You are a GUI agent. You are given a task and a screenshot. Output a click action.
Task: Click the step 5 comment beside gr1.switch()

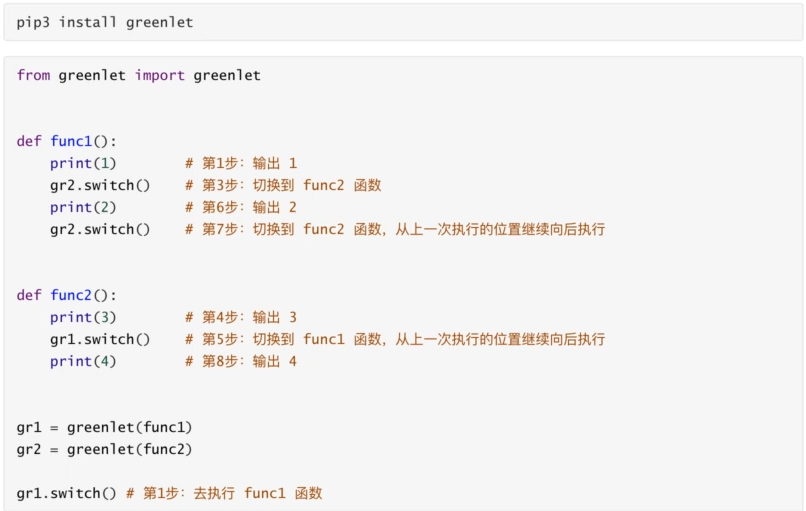click(x=395, y=339)
